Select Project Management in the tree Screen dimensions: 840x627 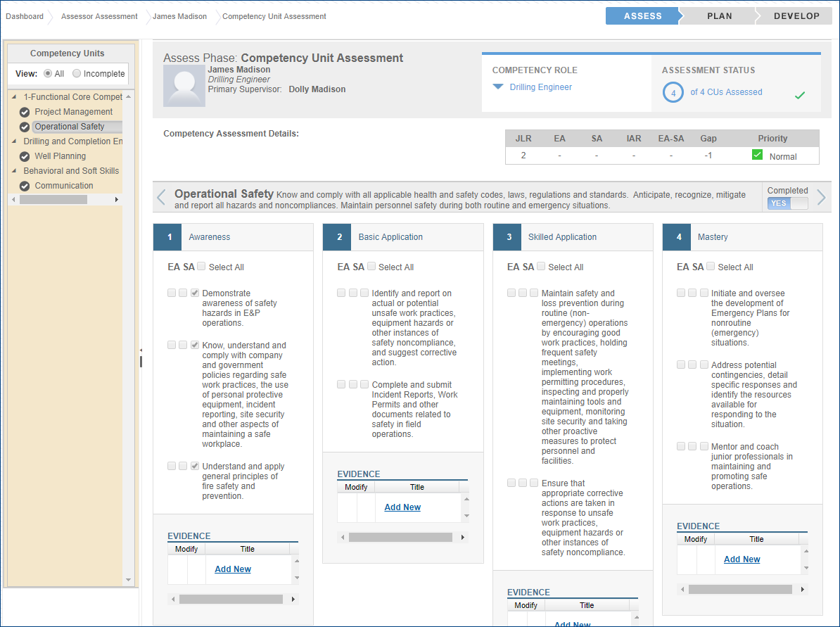pyautogui.click(x=73, y=112)
